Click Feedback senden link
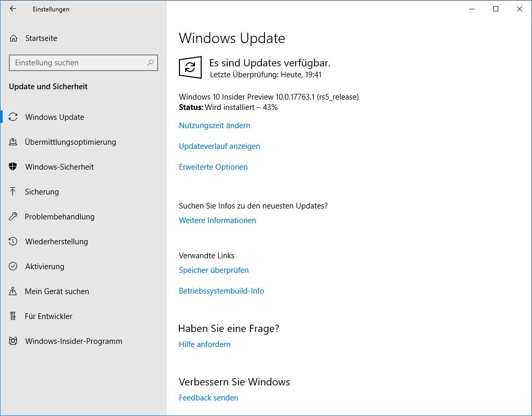This screenshot has height=416, width=532. [208, 398]
